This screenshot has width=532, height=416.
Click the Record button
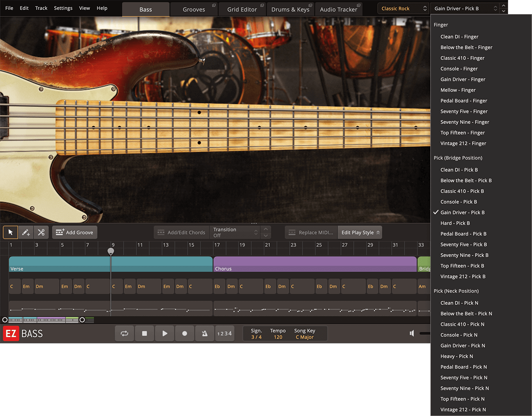[x=184, y=333]
